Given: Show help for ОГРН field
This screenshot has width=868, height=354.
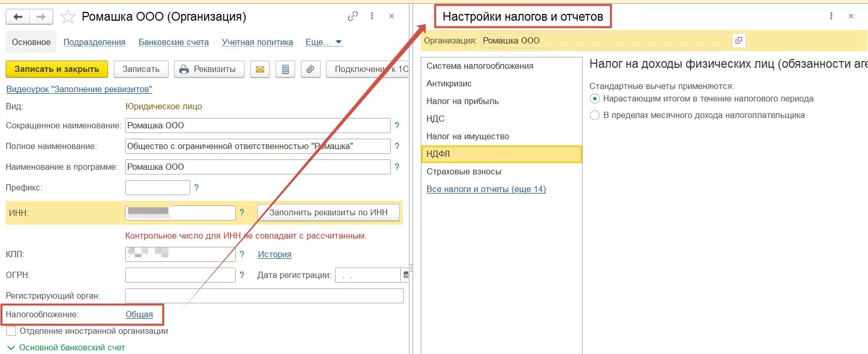Looking at the screenshot, I should (242, 275).
